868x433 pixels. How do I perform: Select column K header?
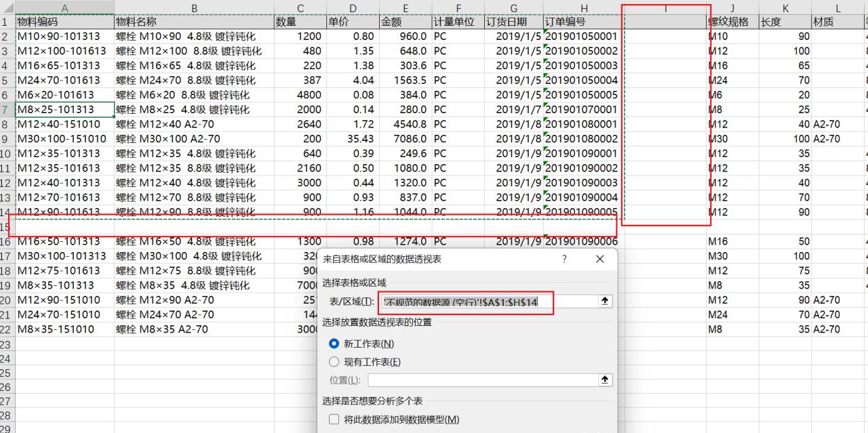[785, 7]
